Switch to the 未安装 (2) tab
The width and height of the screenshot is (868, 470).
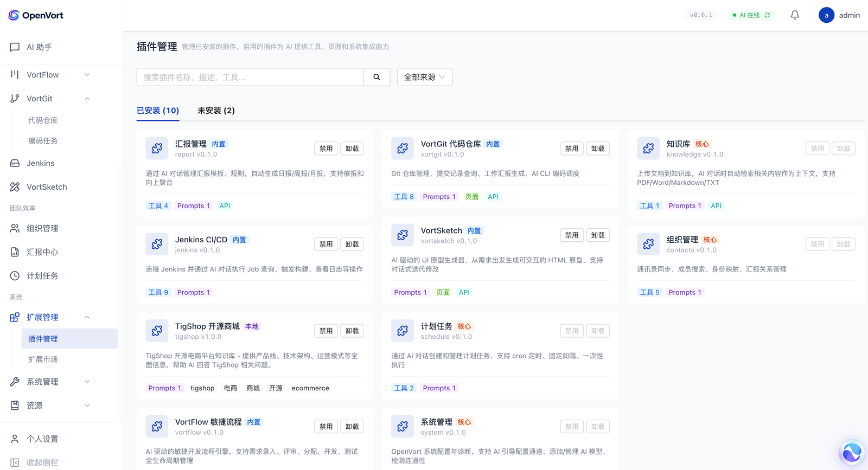[216, 111]
